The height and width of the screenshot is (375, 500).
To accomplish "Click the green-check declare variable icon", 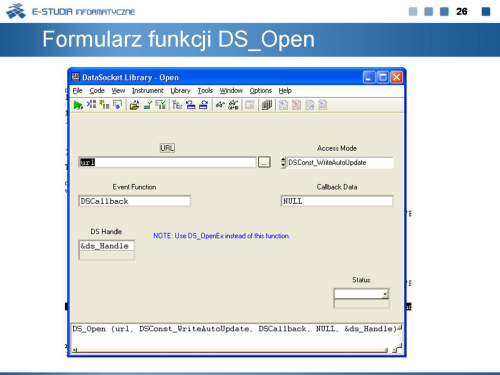I will (147, 105).
